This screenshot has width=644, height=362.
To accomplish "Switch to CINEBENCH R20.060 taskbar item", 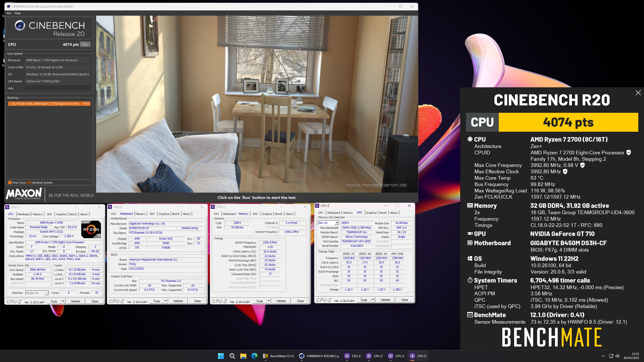I will [x=319, y=356].
